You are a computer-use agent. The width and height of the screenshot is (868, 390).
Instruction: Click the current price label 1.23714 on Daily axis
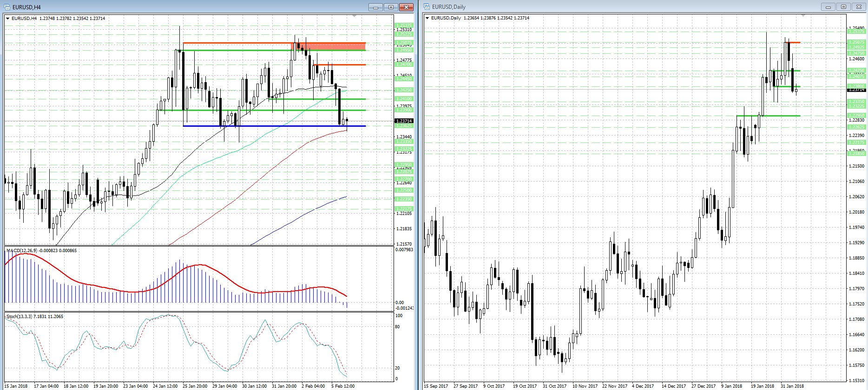tap(857, 90)
